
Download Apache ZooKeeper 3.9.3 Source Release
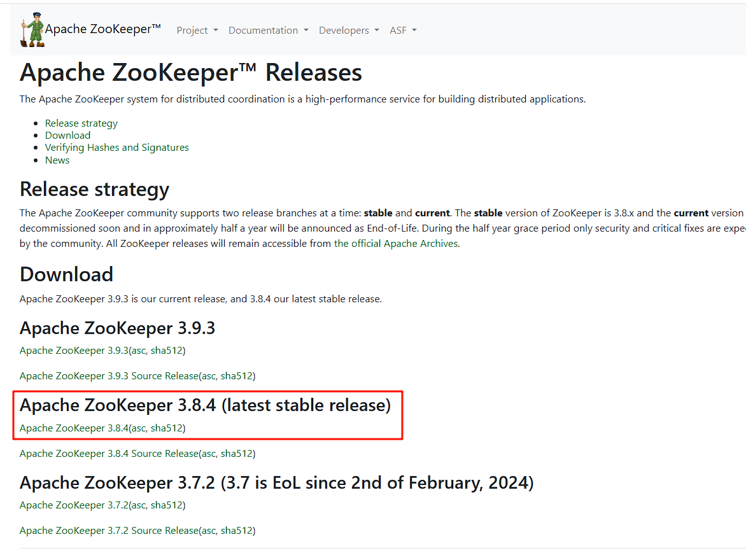click(x=109, y=376)
